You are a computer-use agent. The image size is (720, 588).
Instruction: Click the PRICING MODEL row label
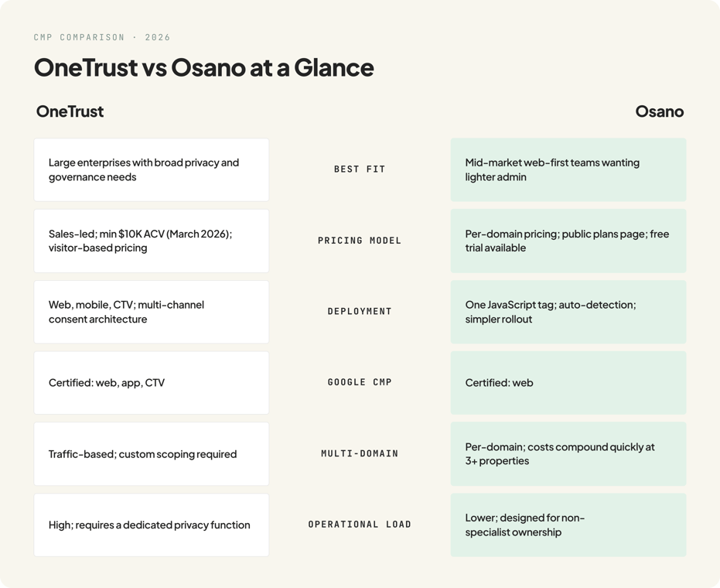[x=360, y=241]
